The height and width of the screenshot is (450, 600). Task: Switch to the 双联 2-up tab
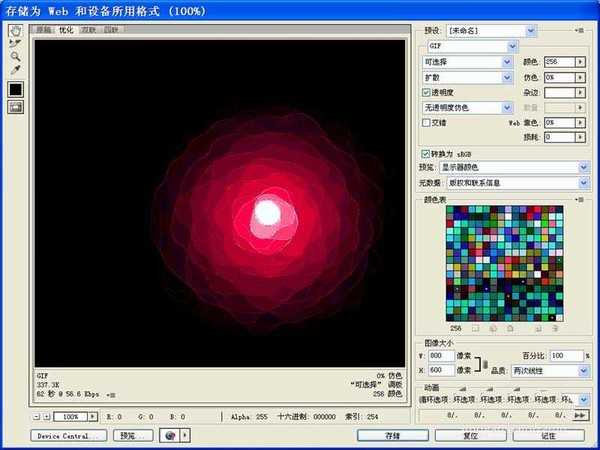tap(89, 31)
